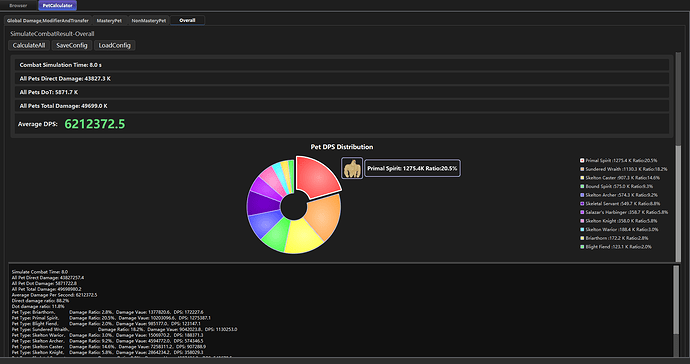Click the log line Direct damage ratio: 88.2%
The image size is (690, 364).
coord(40,301)
